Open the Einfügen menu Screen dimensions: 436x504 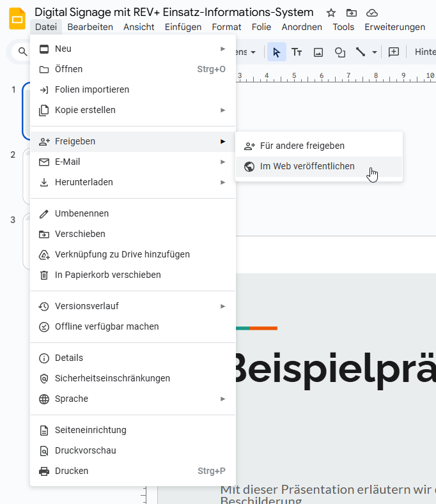tap(183, 27)
